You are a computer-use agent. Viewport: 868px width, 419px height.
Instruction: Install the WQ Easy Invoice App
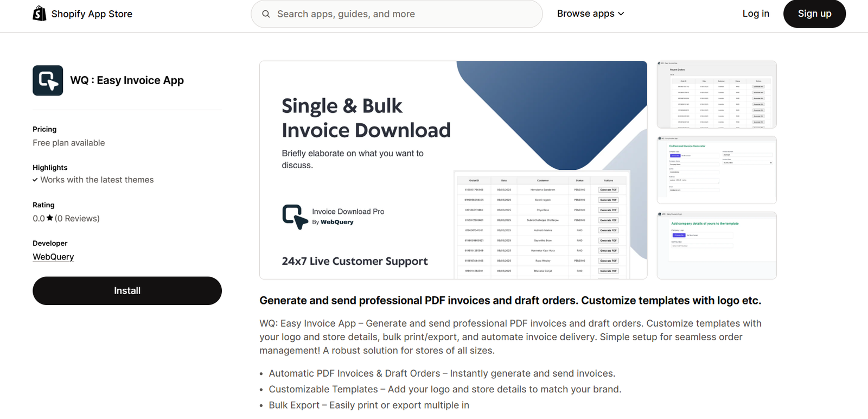tap(127, 291)
